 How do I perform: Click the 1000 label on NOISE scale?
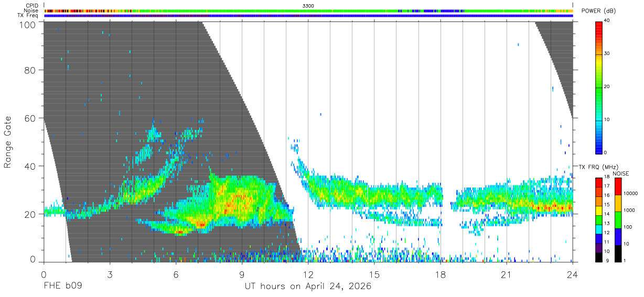(x=629, y=211)
